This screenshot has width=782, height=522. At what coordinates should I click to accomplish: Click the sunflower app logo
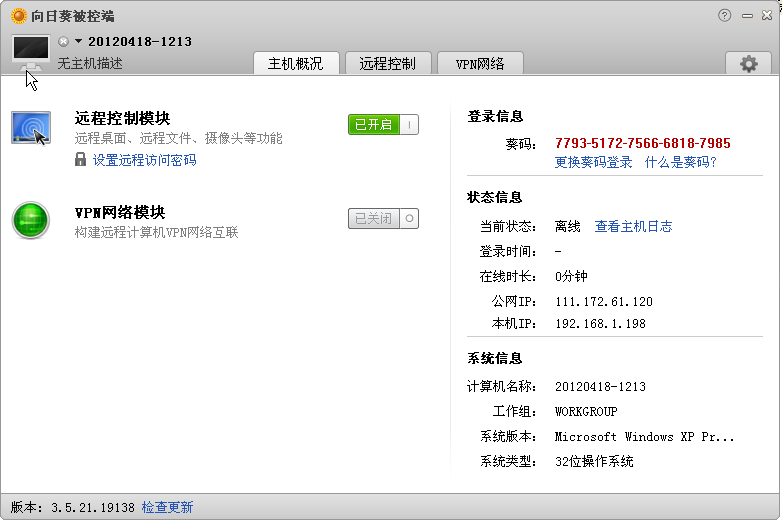pos(18,15)
